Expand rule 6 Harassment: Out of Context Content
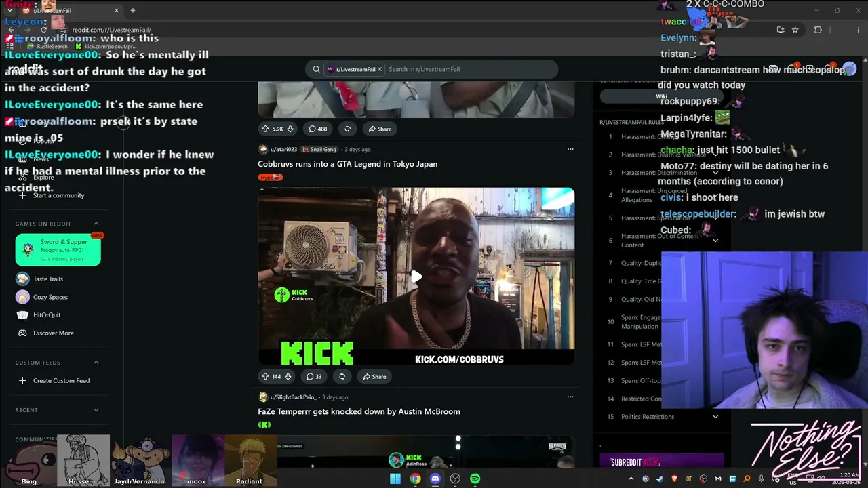Screen dimensions: 868x488 [715, 241]
